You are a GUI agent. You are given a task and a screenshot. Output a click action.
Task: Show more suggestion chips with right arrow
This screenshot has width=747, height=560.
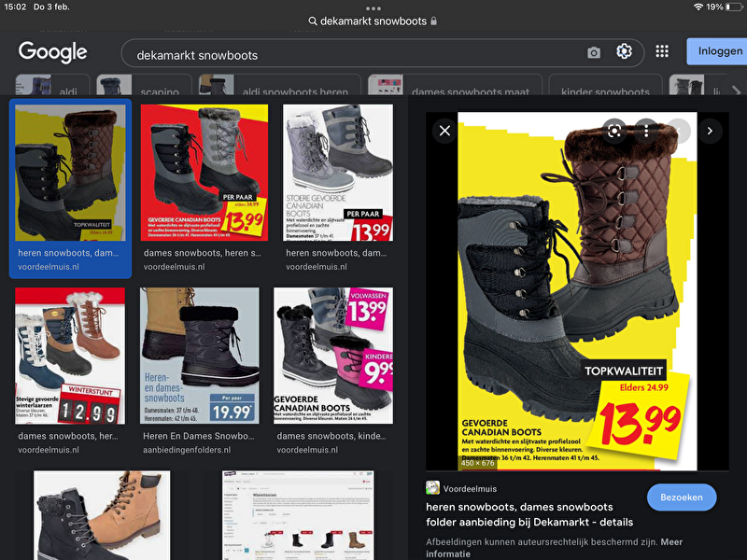coord(736,91)
